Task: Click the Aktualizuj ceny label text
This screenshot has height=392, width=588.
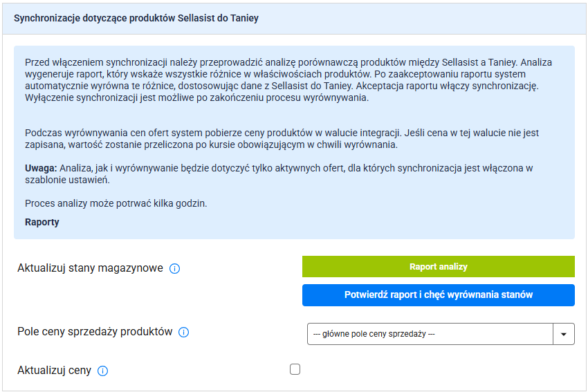Action: click(x=54, y=371)
